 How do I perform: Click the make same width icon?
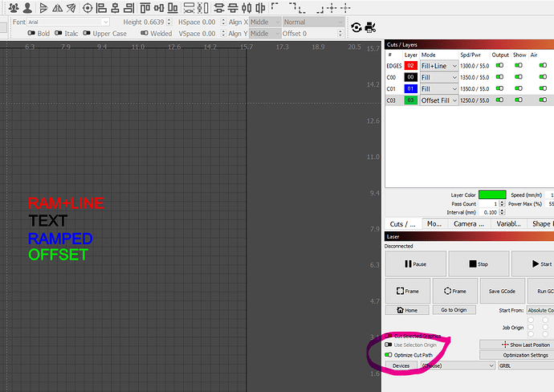pyautogui.click(x=189, y=8)
